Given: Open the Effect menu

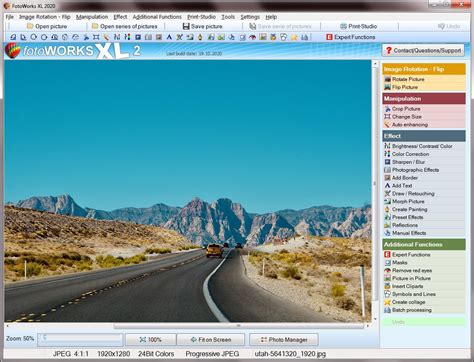Looking at the screenshot, I should (120, 17).
